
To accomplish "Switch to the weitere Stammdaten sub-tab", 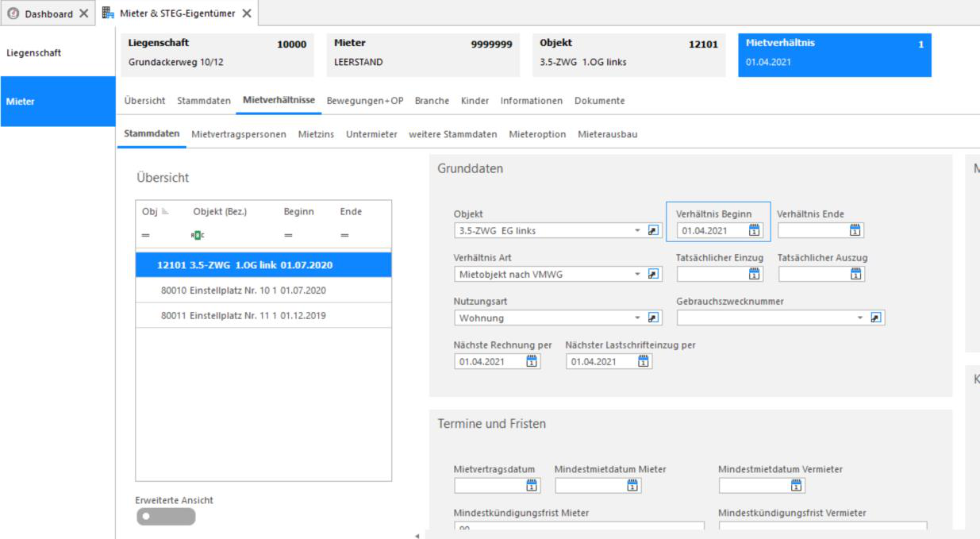I will pyautogui.click(x=452, y=134).
